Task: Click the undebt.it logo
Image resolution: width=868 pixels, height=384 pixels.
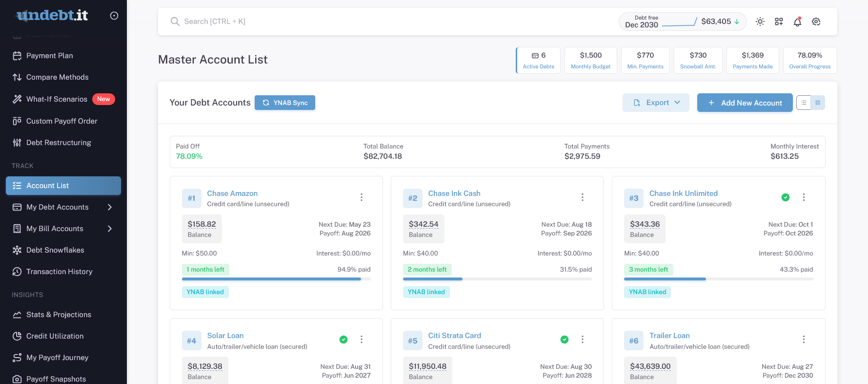Action: pyautogui.click(x=52, y=16)
